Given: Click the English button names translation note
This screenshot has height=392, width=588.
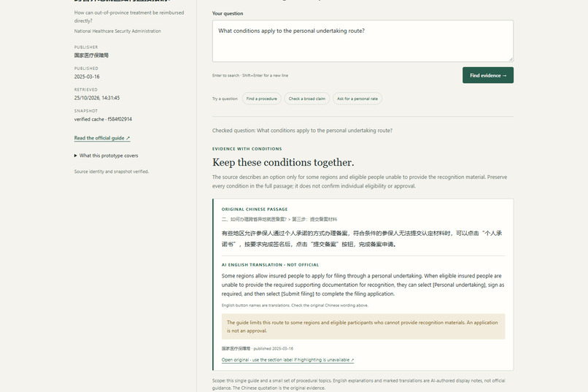Looking at the screenshot, I should click(x=295, y=305).
